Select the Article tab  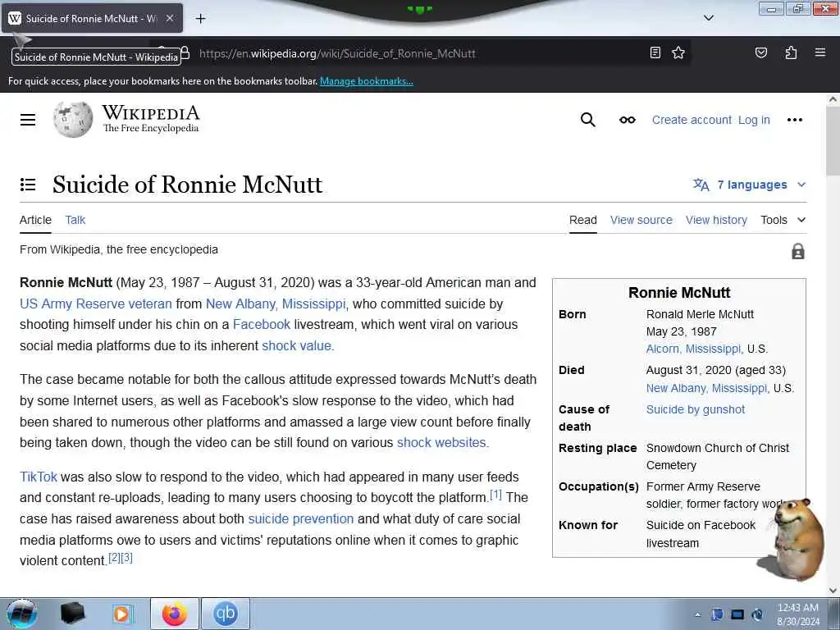click(35, 220)
